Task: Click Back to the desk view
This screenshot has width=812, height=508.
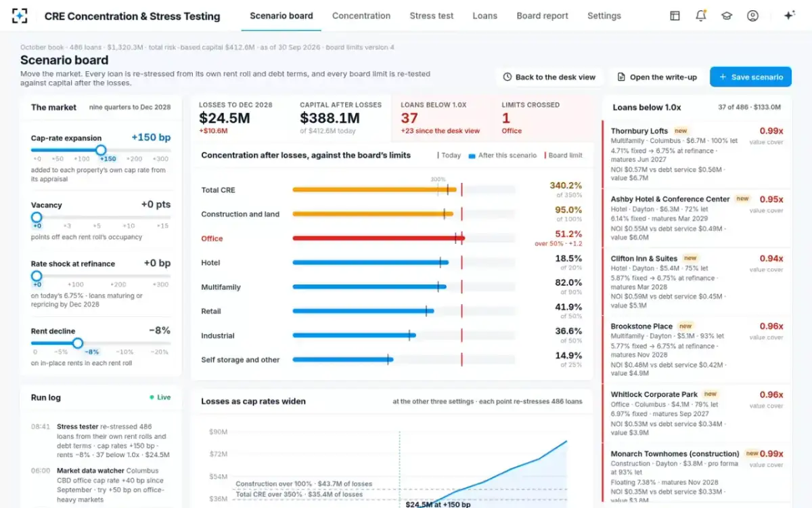Action: click(549, 77)
